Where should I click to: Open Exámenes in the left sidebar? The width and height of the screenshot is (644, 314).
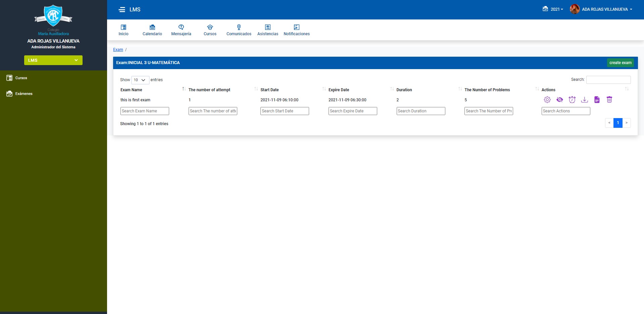pos(19,94)
